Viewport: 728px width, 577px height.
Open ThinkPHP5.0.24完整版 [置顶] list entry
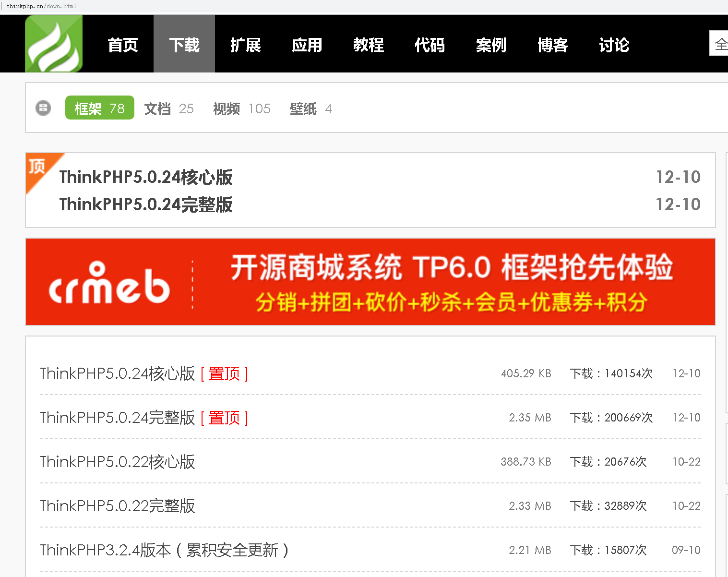pyautogui.click(x=144, y=417)
